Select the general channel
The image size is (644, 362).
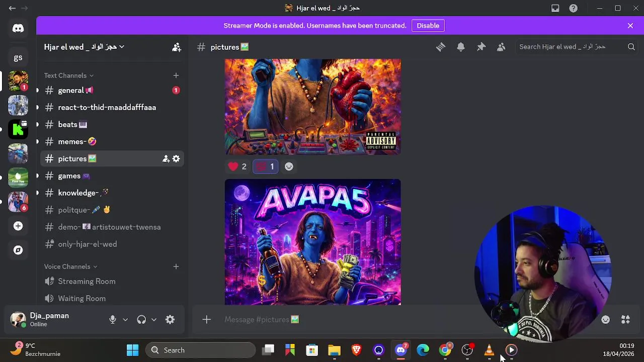tap(112, 90)
